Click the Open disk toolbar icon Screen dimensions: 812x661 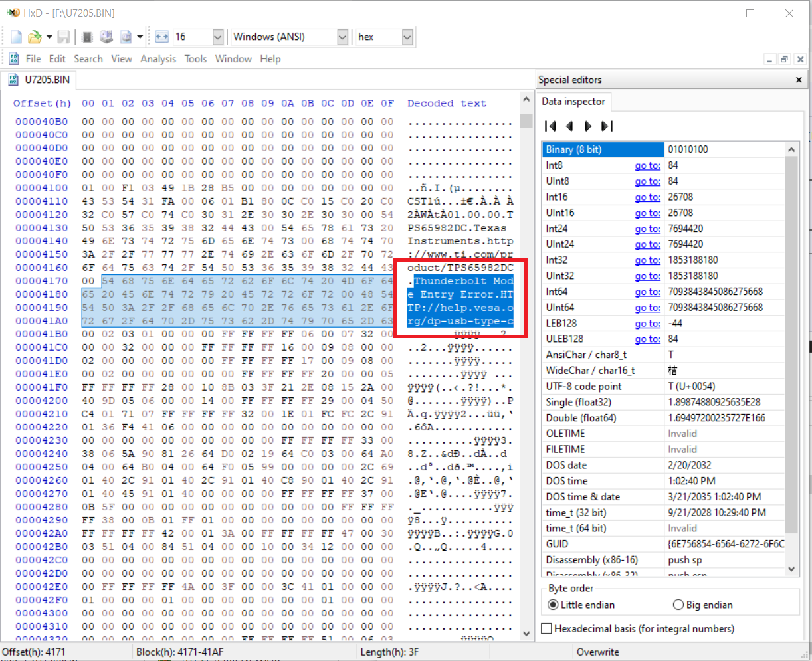coord(106,37)
